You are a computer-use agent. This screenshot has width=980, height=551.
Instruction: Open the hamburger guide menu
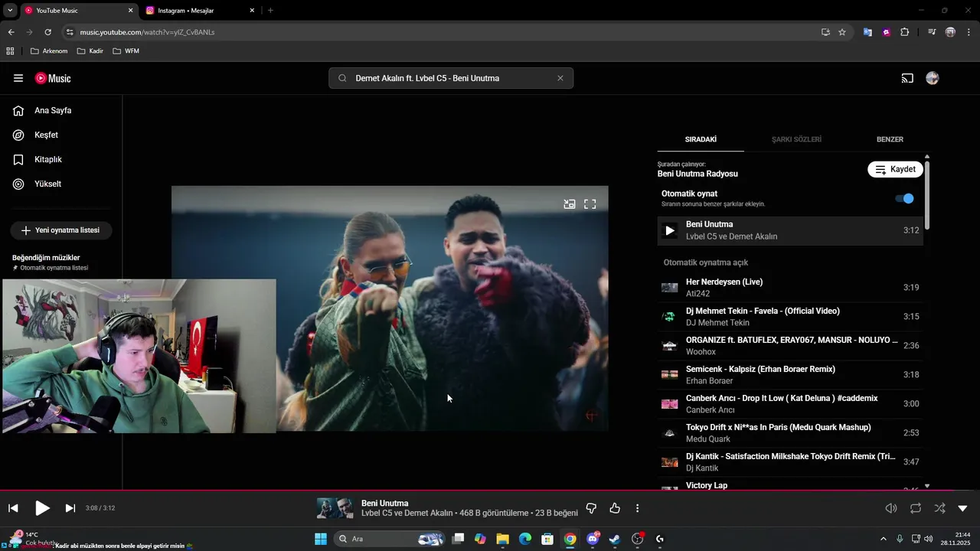[18, 78]
